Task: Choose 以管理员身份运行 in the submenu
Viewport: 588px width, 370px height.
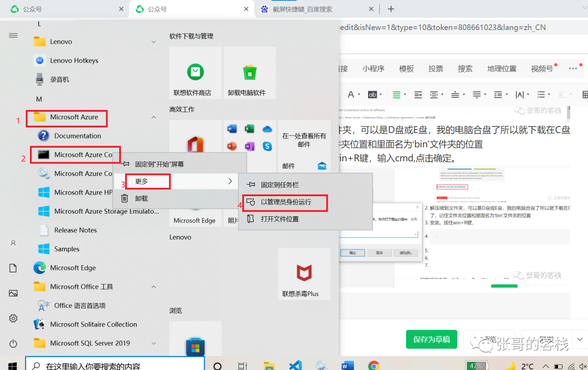Action: (x=305, y=202)
